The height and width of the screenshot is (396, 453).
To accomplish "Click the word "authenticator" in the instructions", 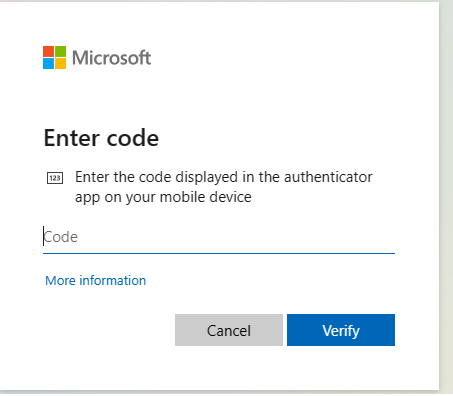I will tap(328, 177).
